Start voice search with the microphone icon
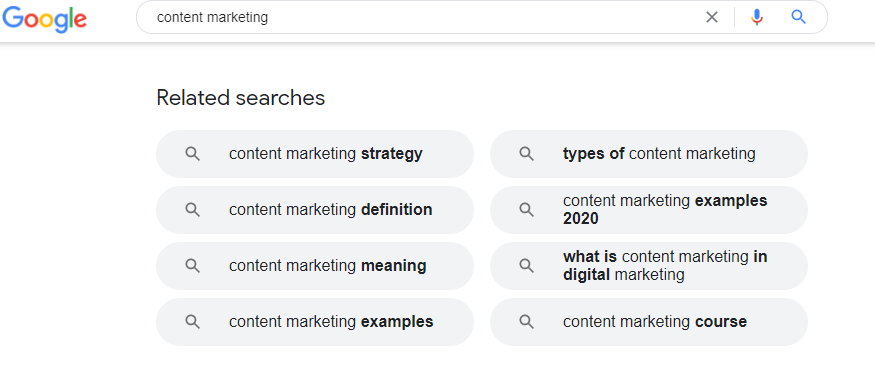Viewport: 875px width, 377px height. (757, 17)
